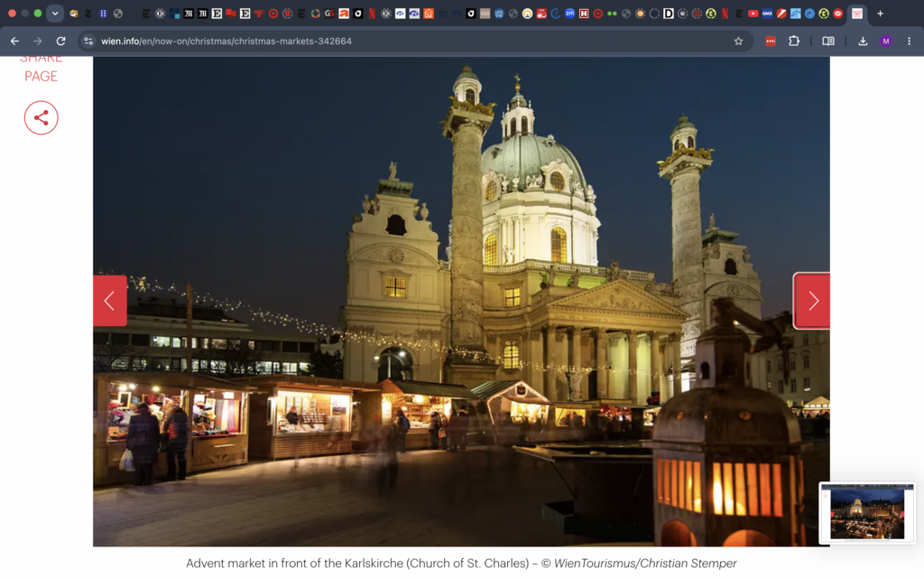Image resolution: width=924 pixels, height=578 pixels.
Task: Switch to the red 'H' favicon tab
Action: (x=584, y=14)
